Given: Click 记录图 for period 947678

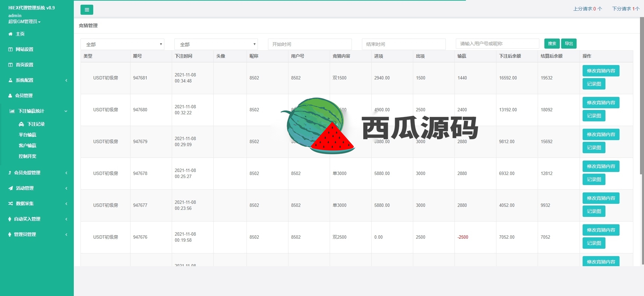Looking at the screenshot, I should (x=594, y=179).
